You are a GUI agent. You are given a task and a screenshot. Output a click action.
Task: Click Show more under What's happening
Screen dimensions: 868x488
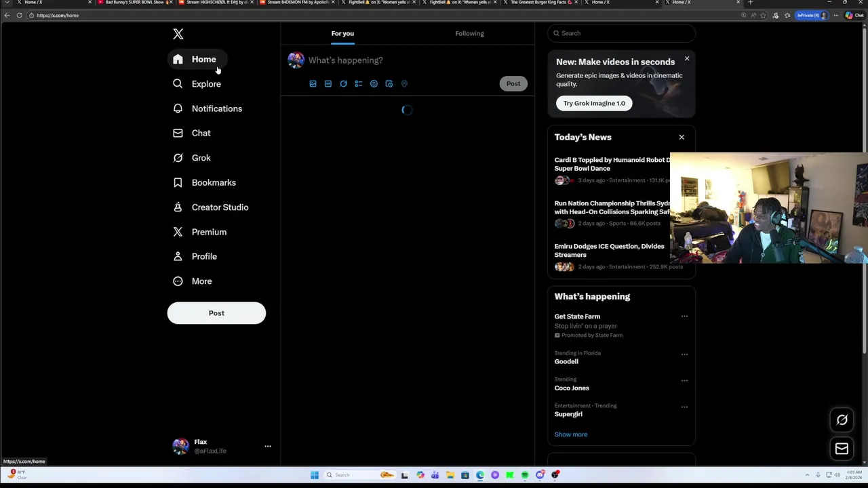[571, 434]
